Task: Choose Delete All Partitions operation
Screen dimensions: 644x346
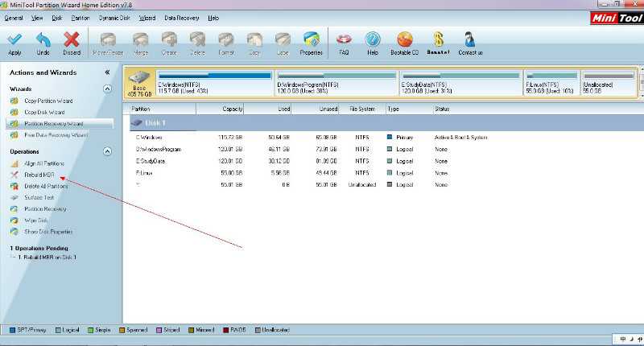Action: [x=46, y=187]
